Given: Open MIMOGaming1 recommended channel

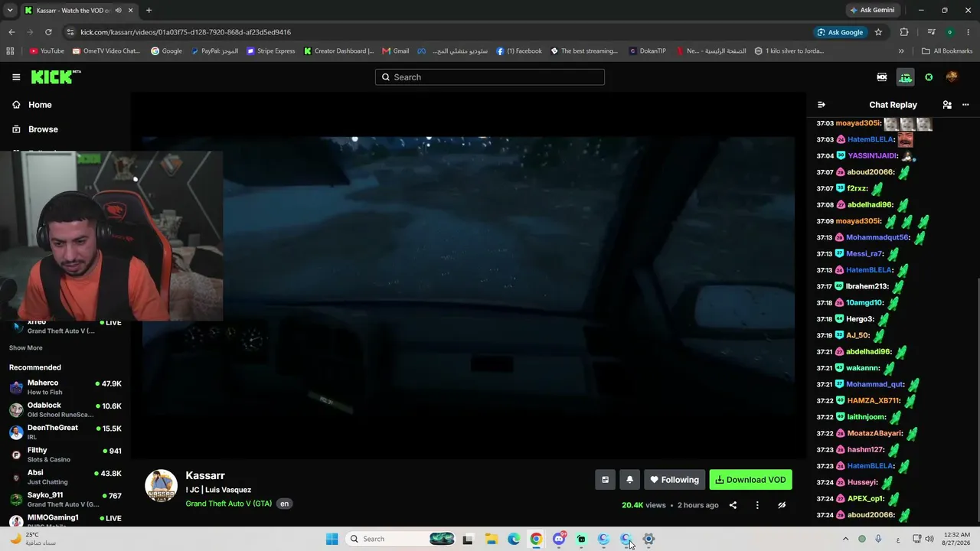Looking at the screenshot, I should [x=65, y=520].
